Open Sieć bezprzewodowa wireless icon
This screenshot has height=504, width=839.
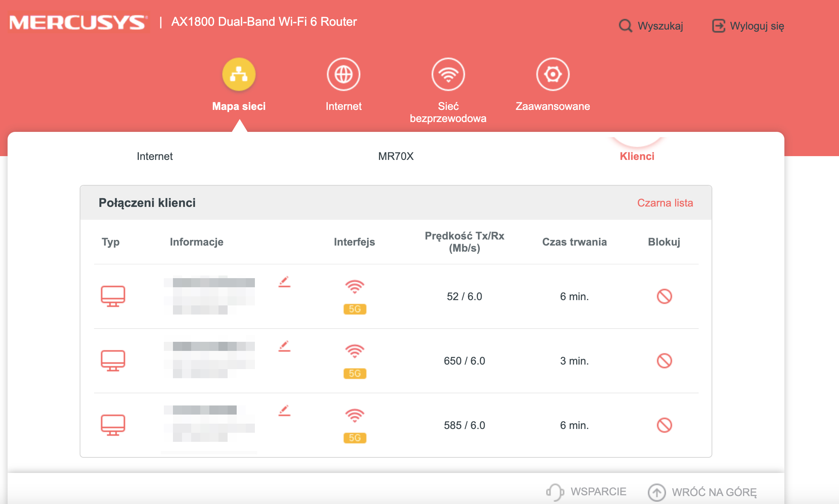(x=448, y=74)
